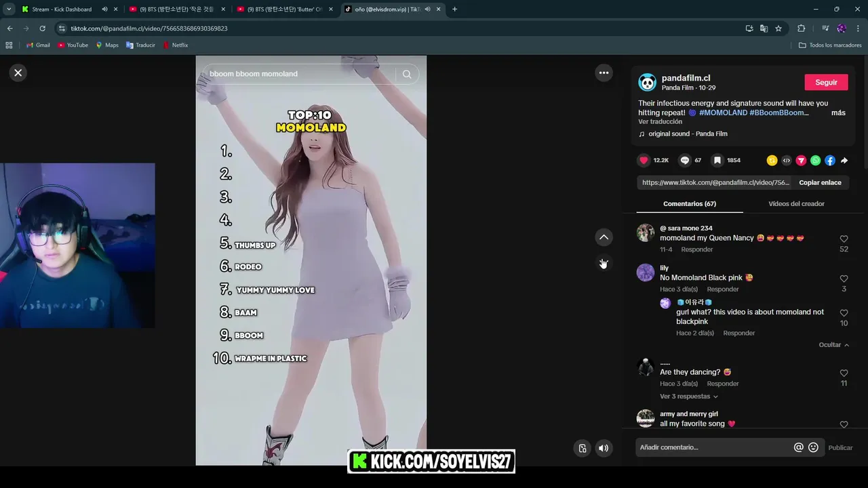
Task: Toggle auto-scroll icon beside the volume button
Action: [582, 448]
